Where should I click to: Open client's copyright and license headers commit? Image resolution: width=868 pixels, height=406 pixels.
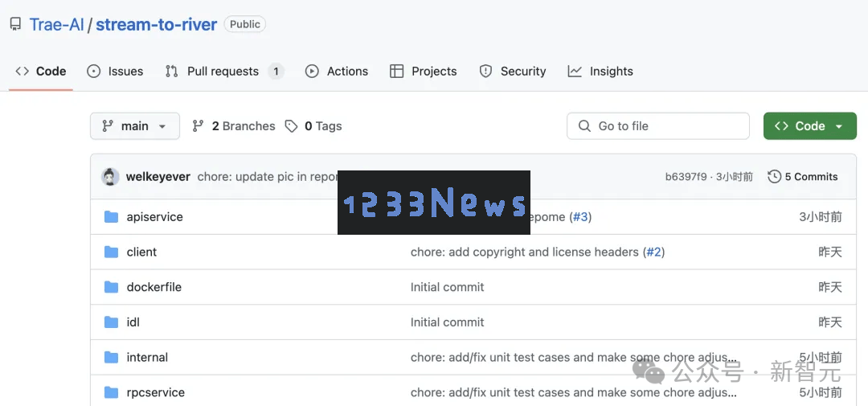[525, 252]
